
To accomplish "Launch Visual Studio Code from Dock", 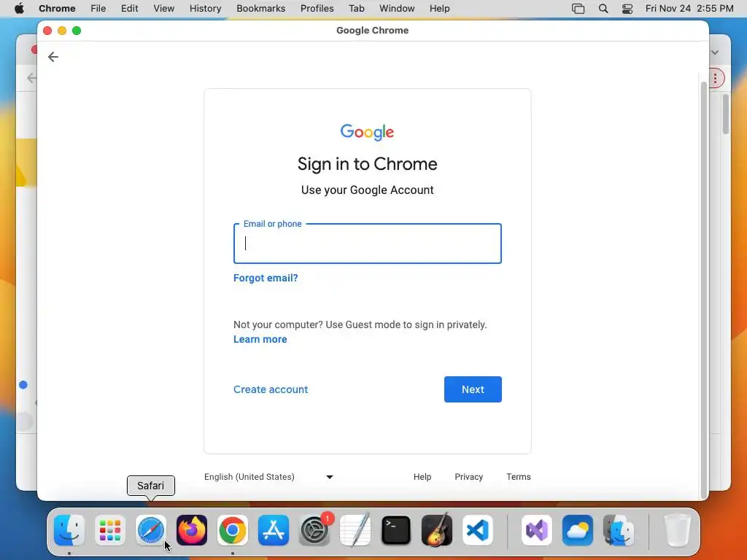I will coord(478,530).
